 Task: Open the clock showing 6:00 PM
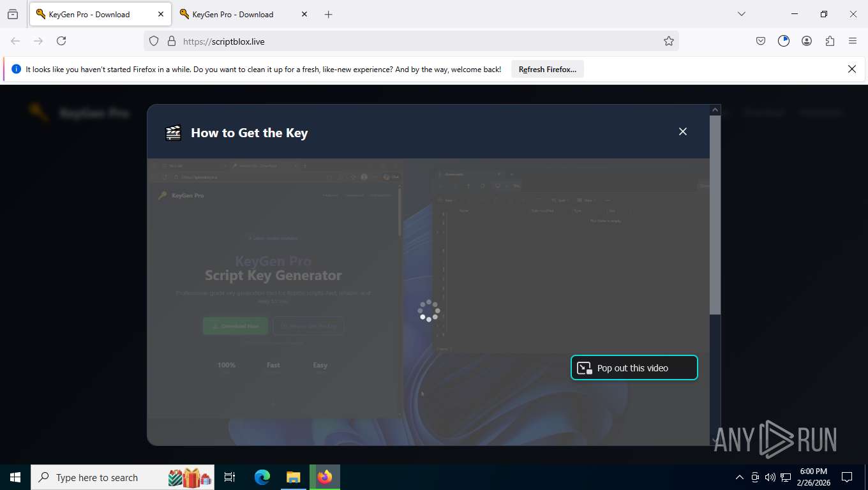click(813, 477)
